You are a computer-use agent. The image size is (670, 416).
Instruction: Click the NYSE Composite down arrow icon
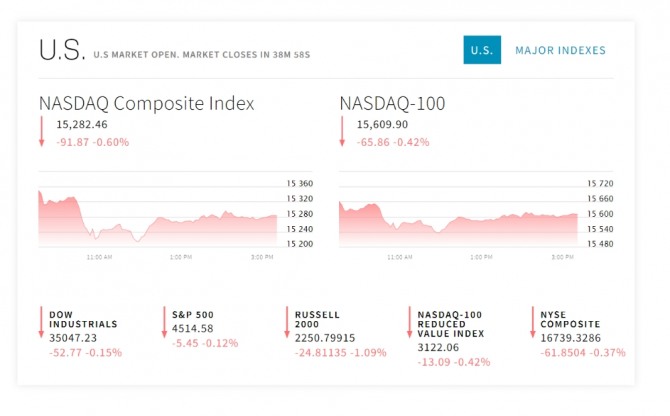coord(532,322)
